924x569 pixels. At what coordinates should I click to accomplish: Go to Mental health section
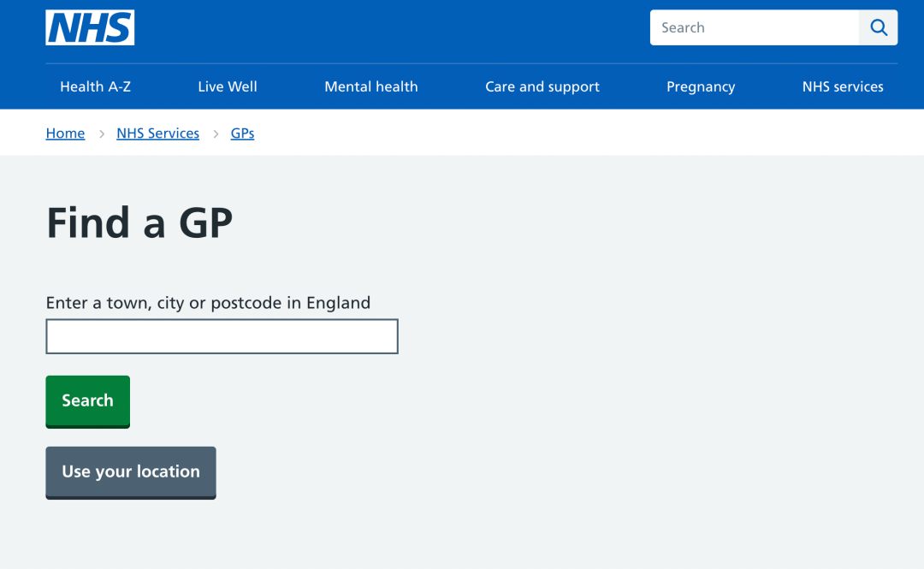(371, 86)
